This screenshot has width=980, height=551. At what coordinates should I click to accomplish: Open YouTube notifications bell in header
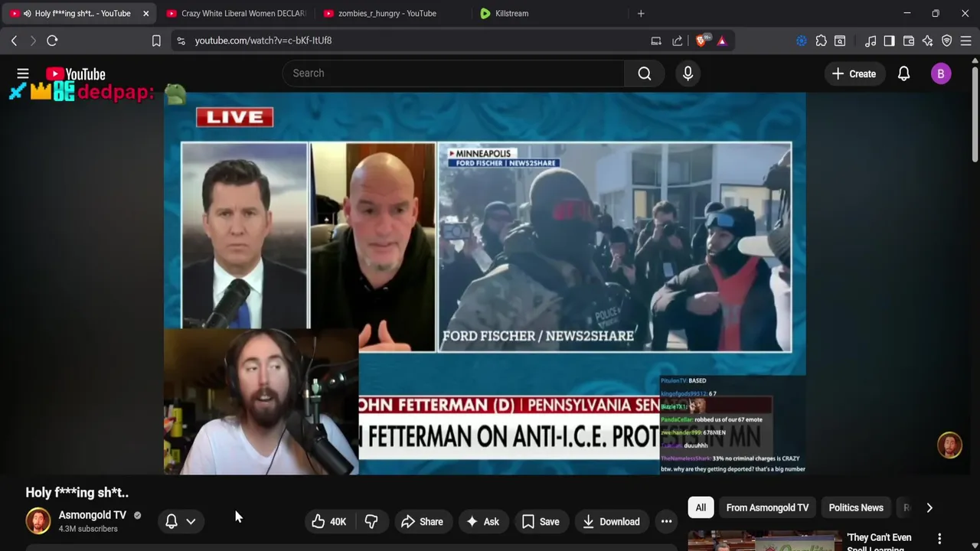903,73
